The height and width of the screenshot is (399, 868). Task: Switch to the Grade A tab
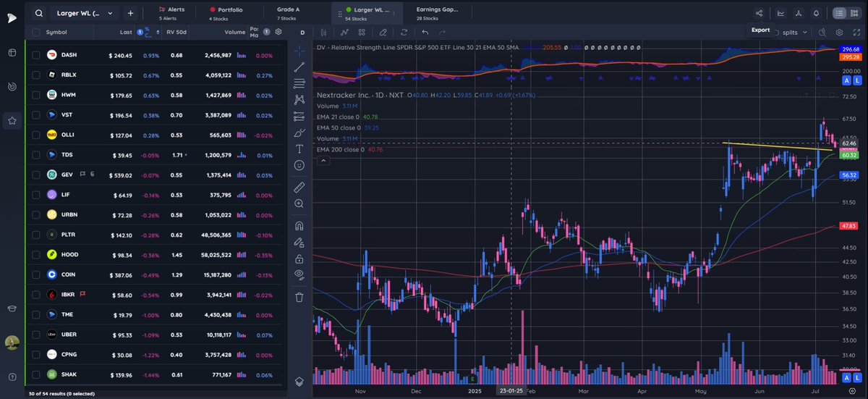tap(288, 13)
